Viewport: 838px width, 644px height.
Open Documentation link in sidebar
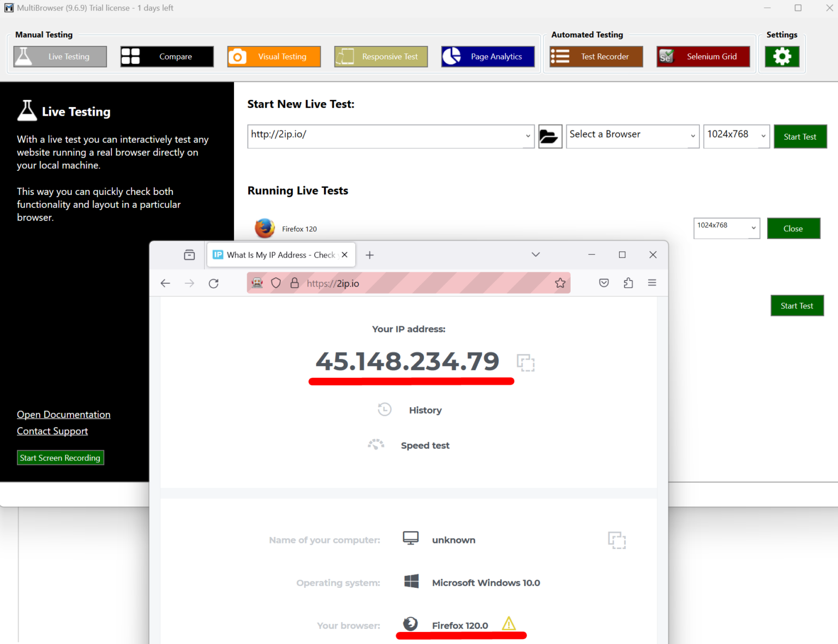(63, 415)
